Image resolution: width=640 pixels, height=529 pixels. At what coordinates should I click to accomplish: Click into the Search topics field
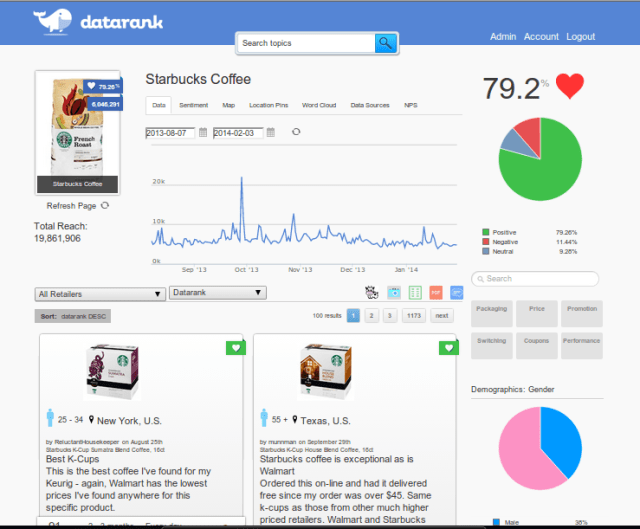[306, 43]
